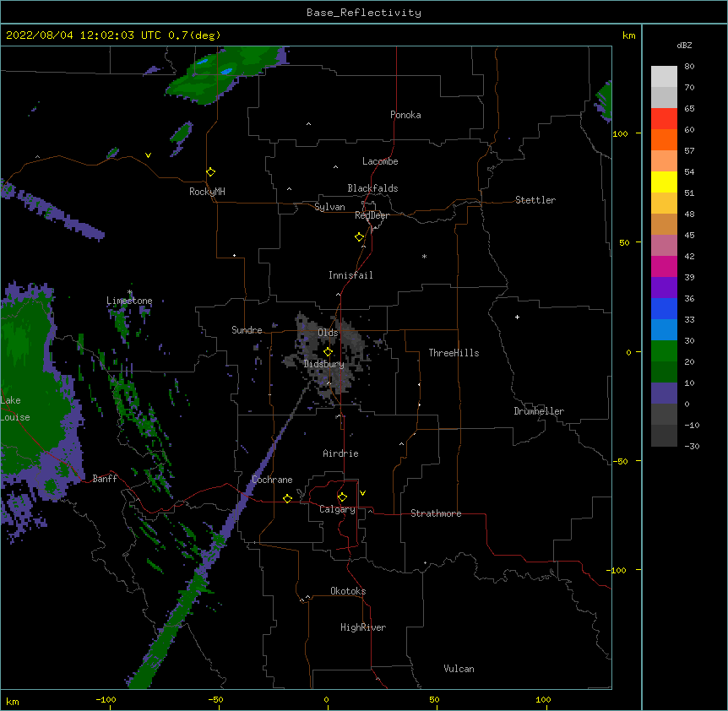Click the Limestone label
728x711 pixels.
coord(129,301)
